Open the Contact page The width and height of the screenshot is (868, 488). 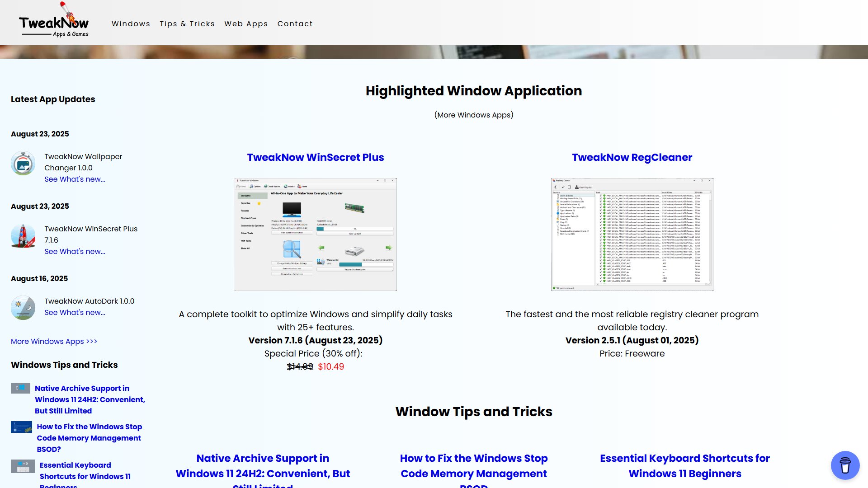coord(295,23)
